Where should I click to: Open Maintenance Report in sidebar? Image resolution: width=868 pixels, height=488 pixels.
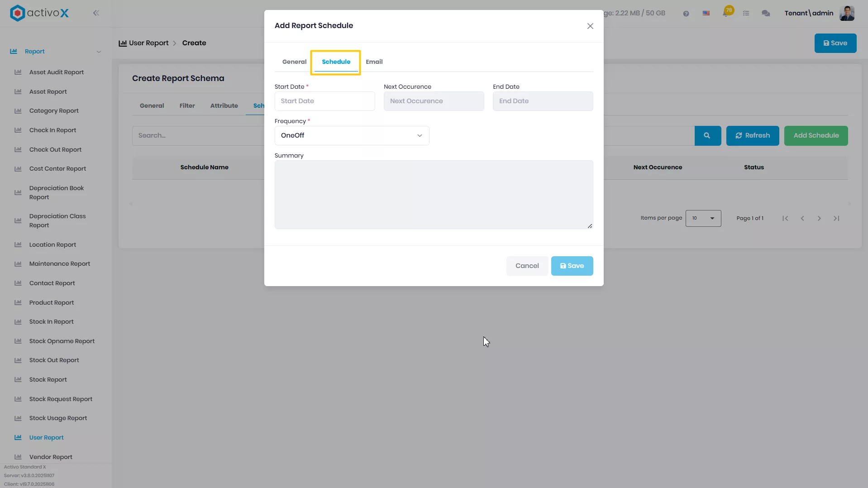coord(59,264)
